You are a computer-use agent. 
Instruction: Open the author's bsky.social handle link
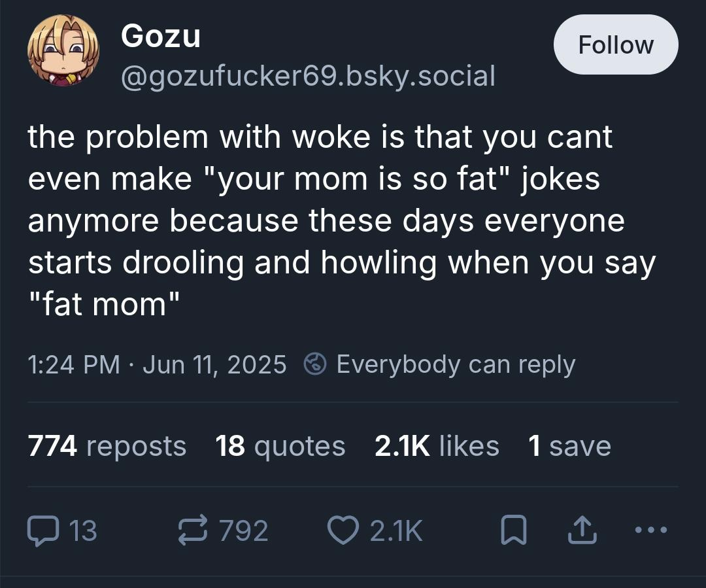[x=308, y=76]
